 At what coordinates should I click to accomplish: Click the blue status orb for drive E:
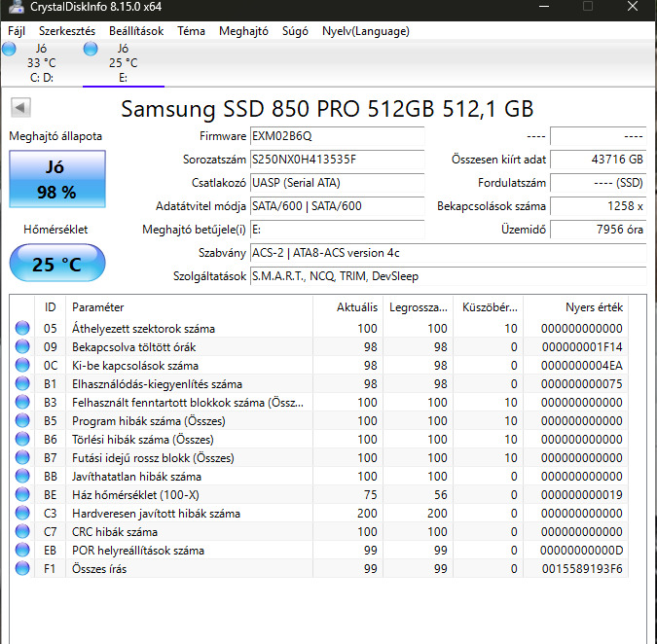click(x=91, y=49)
